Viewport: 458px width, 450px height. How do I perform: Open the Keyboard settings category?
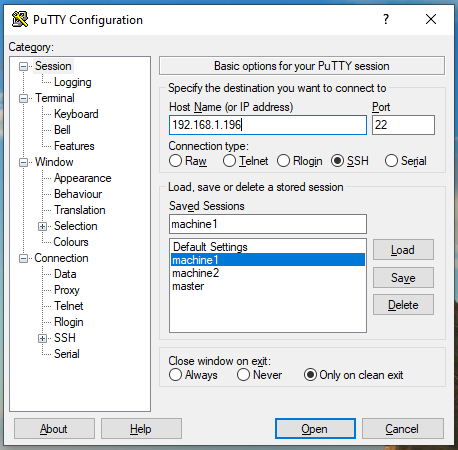[76, 114]
